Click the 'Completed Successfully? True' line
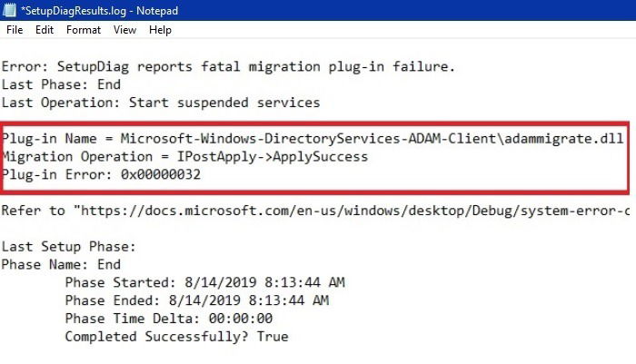The height and width of the screenshot is (364, 636). click(176, 337)
